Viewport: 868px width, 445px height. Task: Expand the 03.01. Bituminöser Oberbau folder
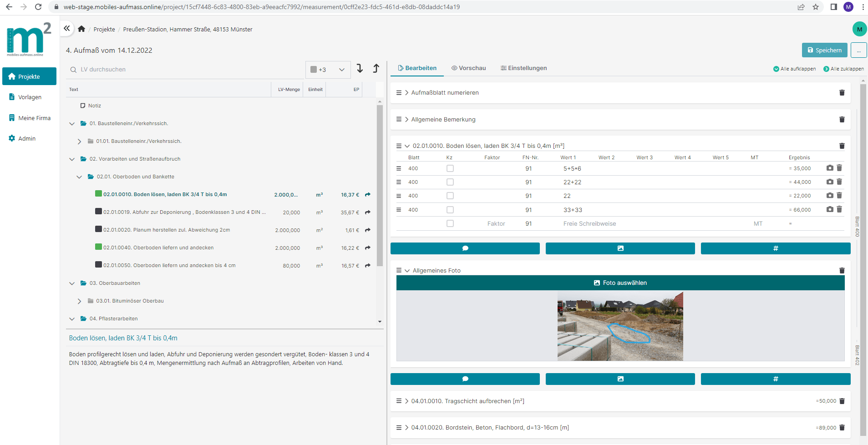tap(79, 301)
